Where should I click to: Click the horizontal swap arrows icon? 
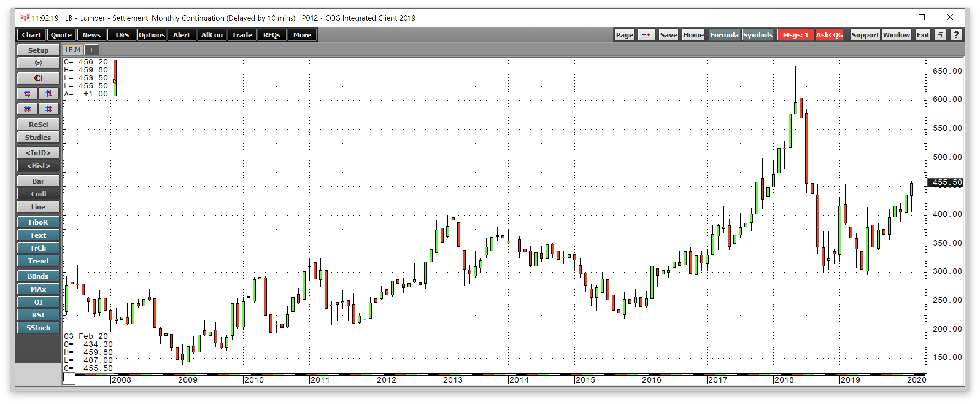pyautogui.click(x=27, y=93)
